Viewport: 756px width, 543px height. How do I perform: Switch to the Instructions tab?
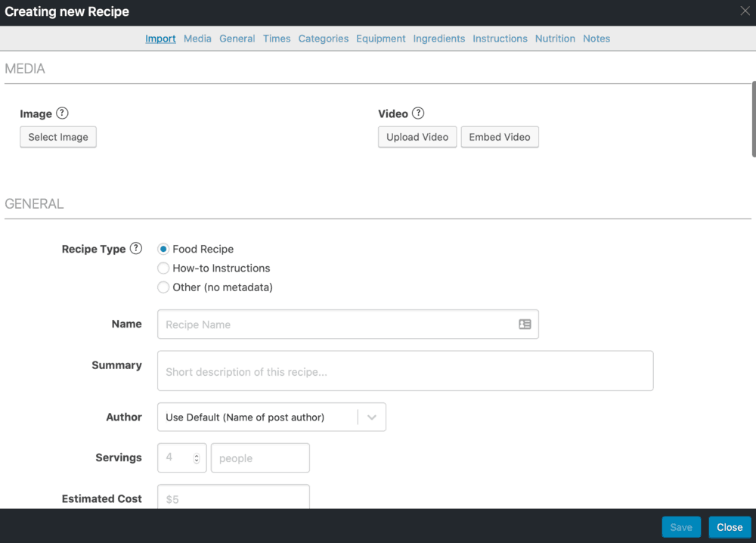pos(500,39)
